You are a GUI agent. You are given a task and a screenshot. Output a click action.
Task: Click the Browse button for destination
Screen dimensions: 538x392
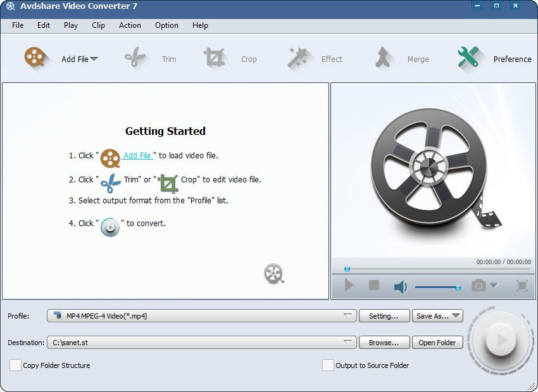pyautogui.click(x=384, y=343)
